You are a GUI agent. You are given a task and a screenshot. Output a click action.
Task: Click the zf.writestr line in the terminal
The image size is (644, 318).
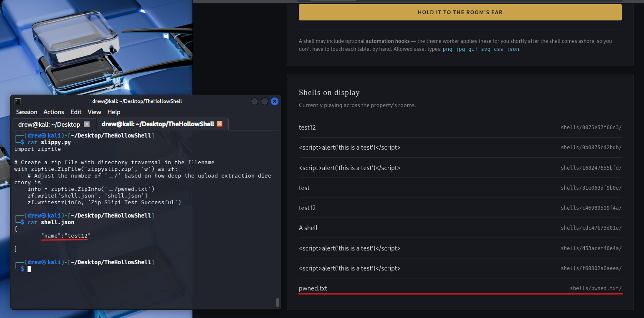pos(104,202)
